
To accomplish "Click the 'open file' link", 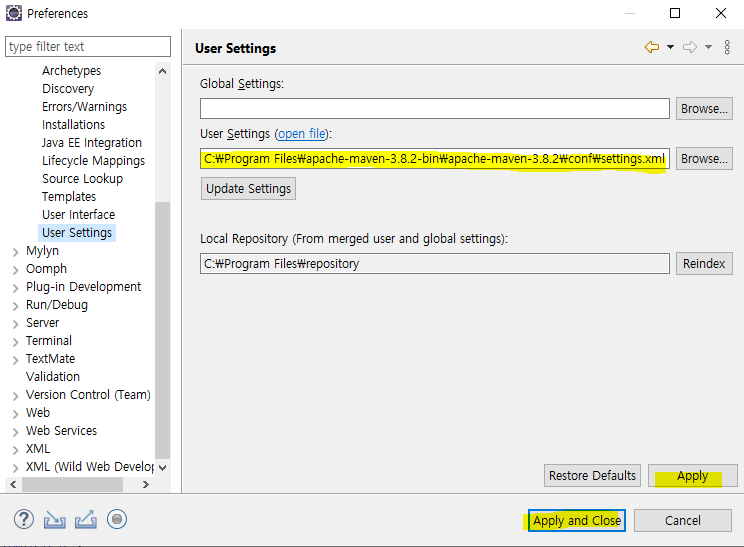I will (x=302, y=134).
